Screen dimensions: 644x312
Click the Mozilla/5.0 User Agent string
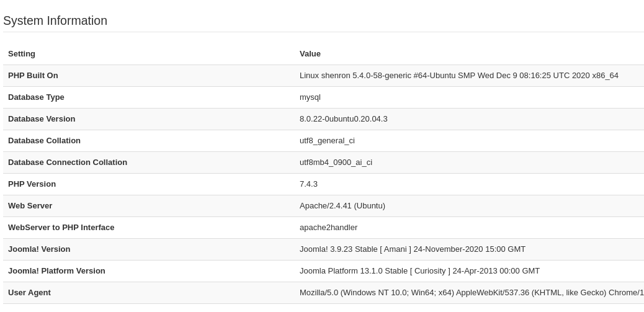(472, 293)
